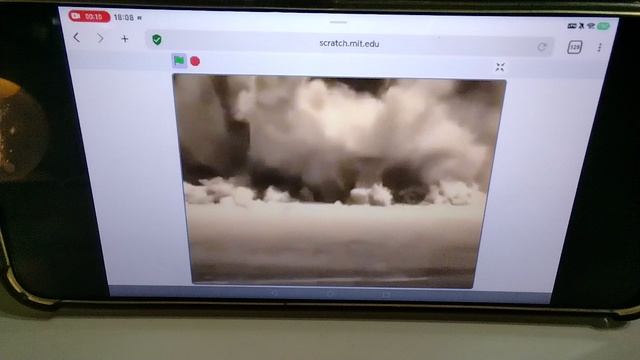Tap the red screen recording timer
The height and width of the screenshot is (360, 640).
(x=89, y=16)
